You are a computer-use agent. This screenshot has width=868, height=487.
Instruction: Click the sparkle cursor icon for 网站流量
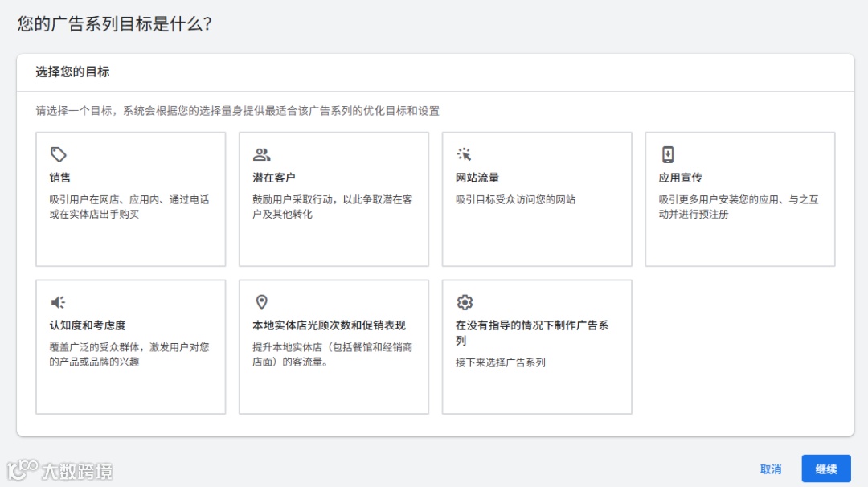click(x=465, y=154)
